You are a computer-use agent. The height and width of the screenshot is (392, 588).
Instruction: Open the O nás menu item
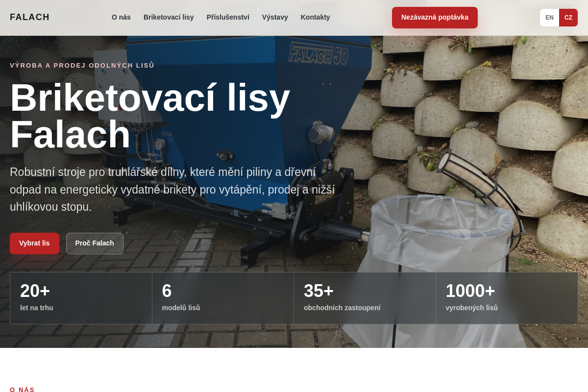click(x=121, y=17)
